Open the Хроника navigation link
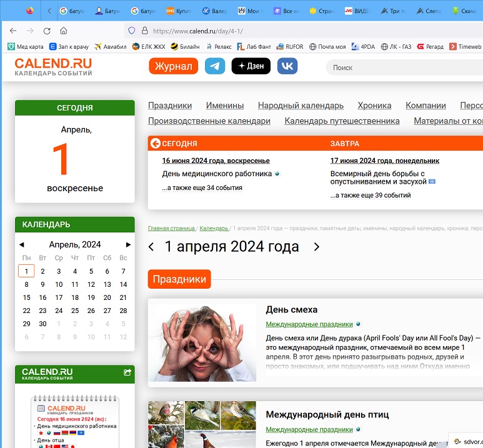483x448 pixels. 374,106
